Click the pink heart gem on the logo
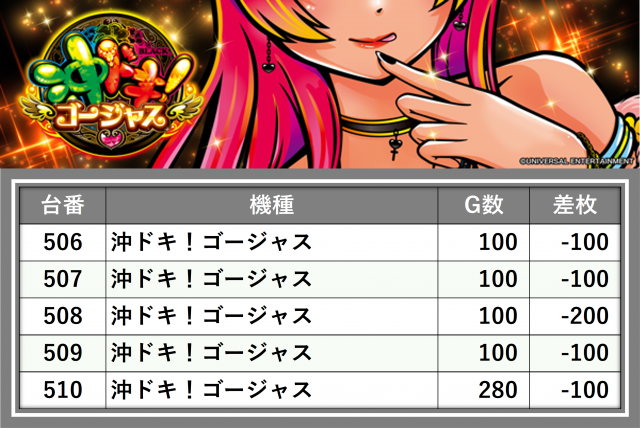640x428 pixels. (108, 141)
